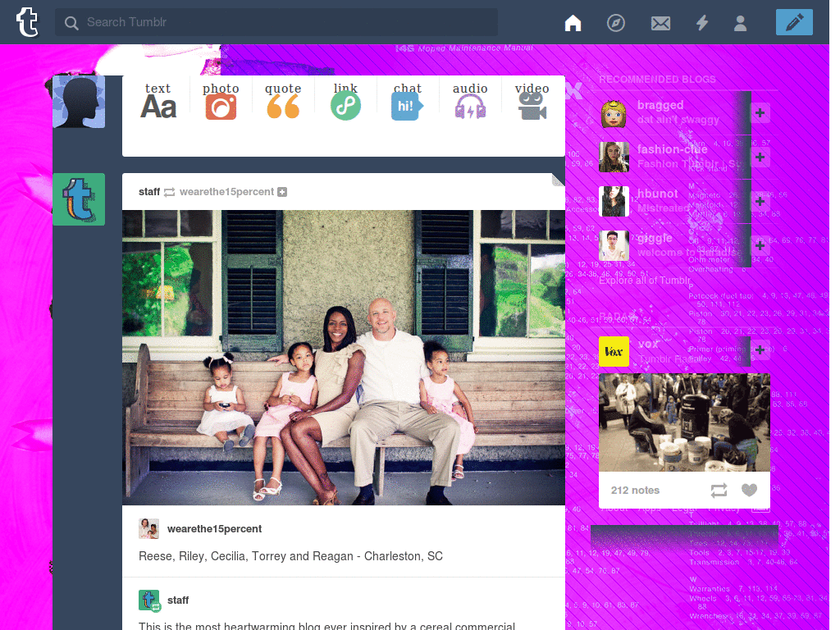Create a new text post
Image resolution: width=840 pixels, height=630 pixels.
(157, 101)
